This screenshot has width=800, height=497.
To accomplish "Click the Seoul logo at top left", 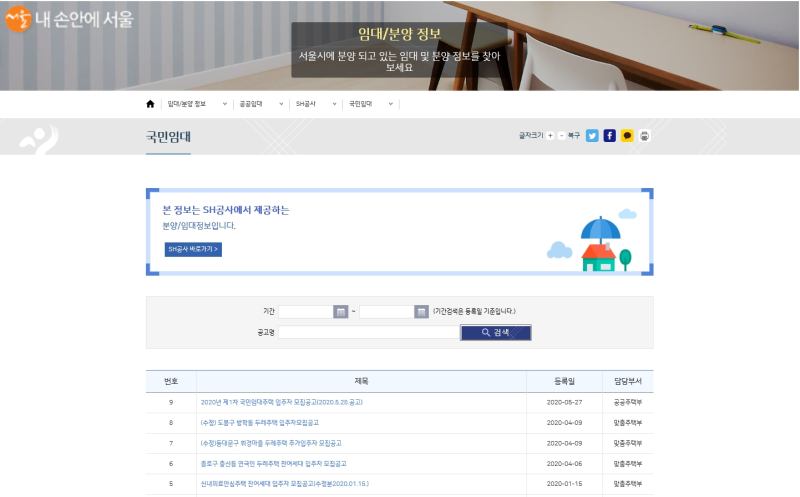I will pos(69,19).
